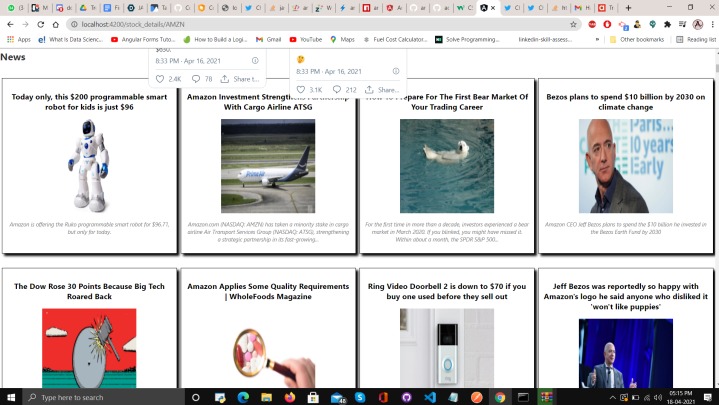Open the linkedin-skill-assess bookmark
Image resolution: width=719 pixels, height=405 pixels.
tap(545, 39)
